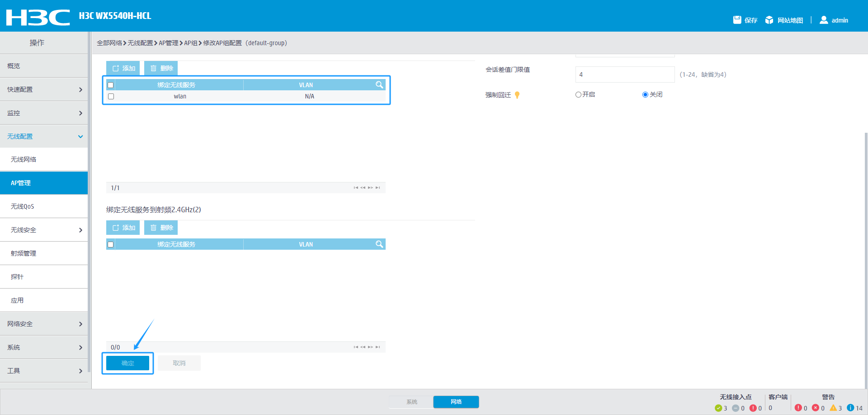Go to last page in 2.4GHz table pager
The width and height of the screenshot is (868, 415).
[x=378, y=347]
